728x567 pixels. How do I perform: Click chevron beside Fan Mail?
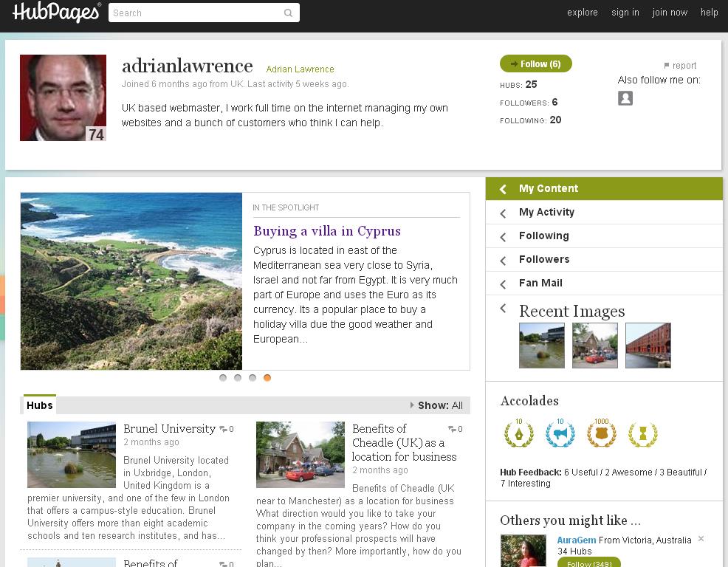[x=503, y=284]
